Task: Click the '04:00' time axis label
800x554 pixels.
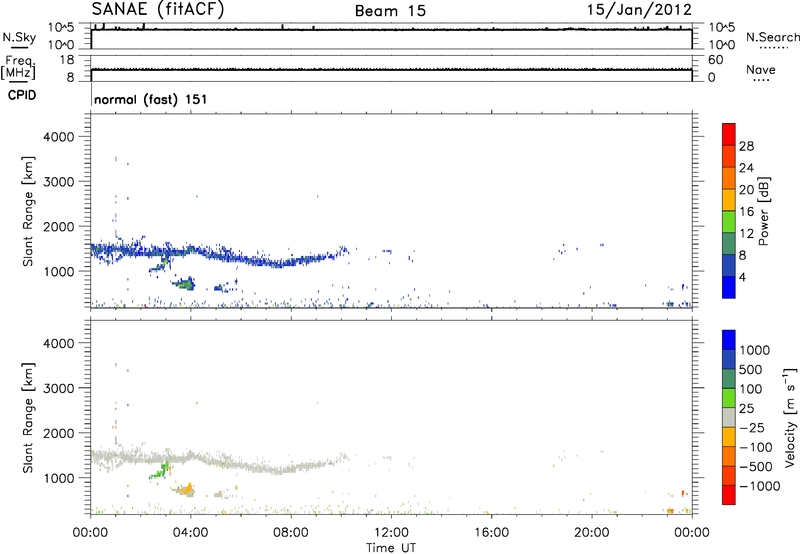Action: [x=190, y=533]
